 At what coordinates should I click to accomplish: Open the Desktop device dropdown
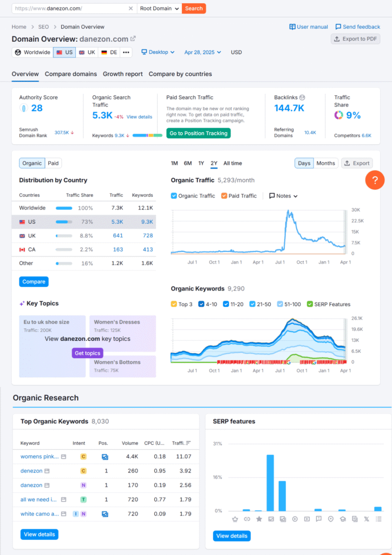(x=158, y=52)
